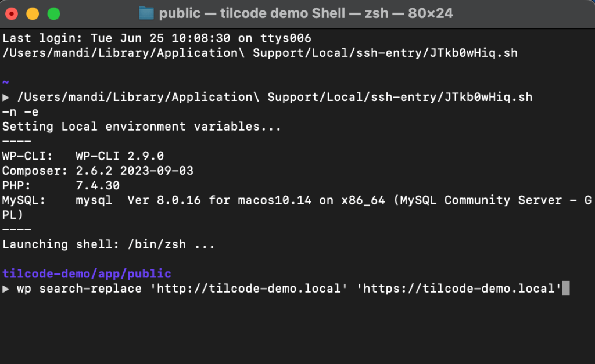Click the purple 'tilcode-demo/app/public' path
Image resolution: width=595 pixels, height=364 pixels.
87,273
